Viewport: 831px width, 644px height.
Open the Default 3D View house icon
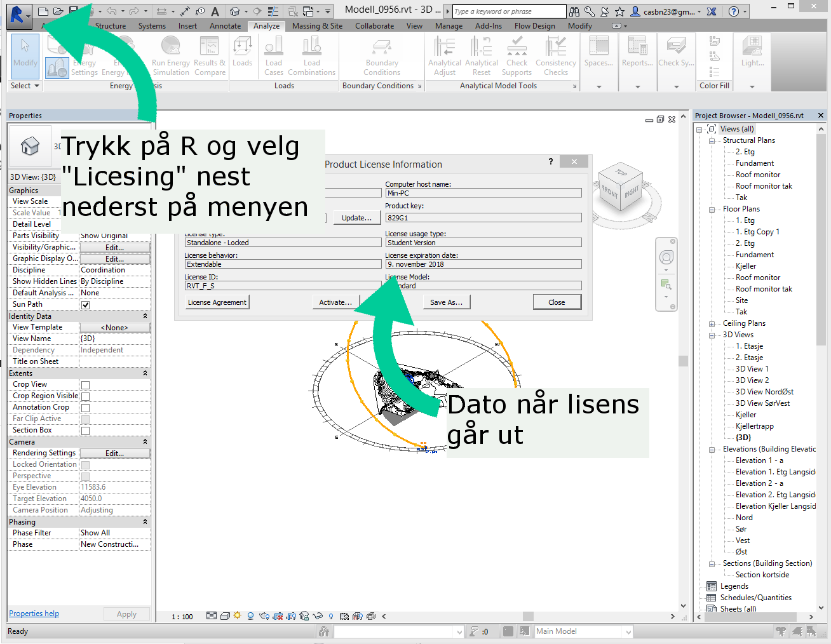tap(235, 11)
